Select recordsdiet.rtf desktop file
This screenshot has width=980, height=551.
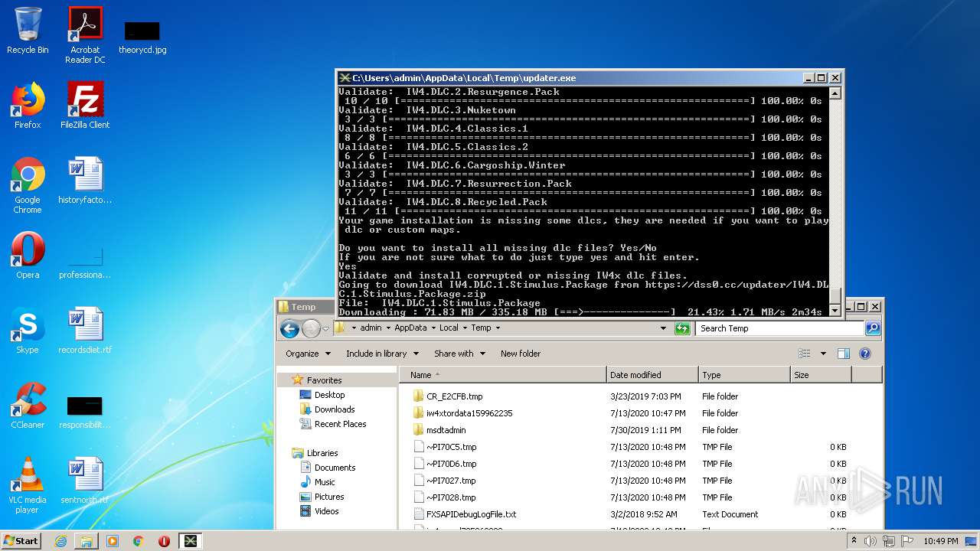85,331
